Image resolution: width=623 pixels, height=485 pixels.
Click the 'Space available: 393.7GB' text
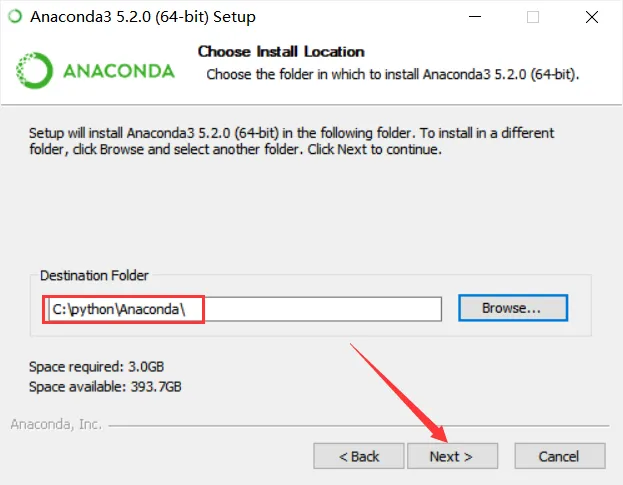pos(105,386)
